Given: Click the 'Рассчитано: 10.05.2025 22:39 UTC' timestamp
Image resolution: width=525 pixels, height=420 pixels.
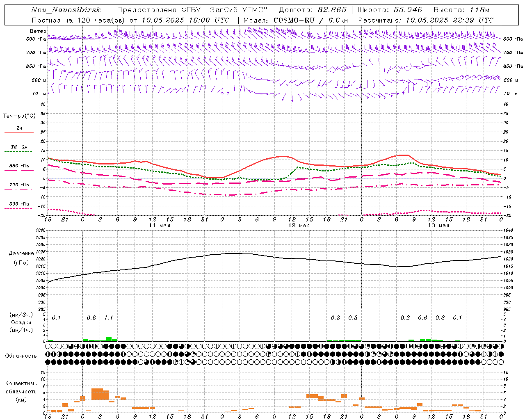Looking at the screenshot, I should 426,20.
